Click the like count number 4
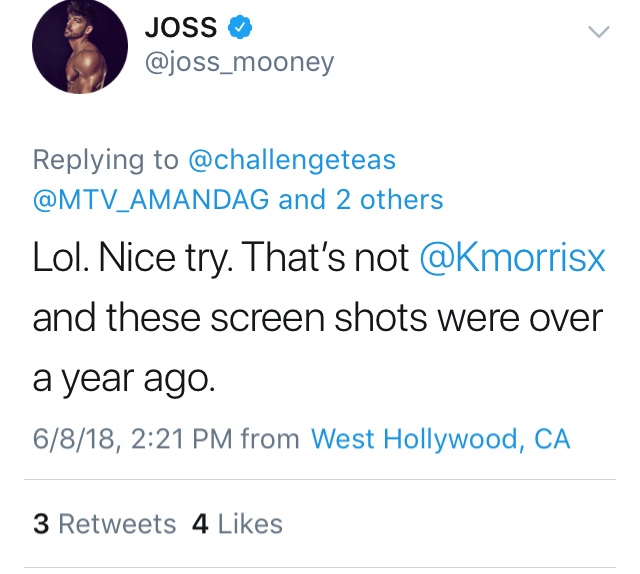 click(x=200, y=524)
